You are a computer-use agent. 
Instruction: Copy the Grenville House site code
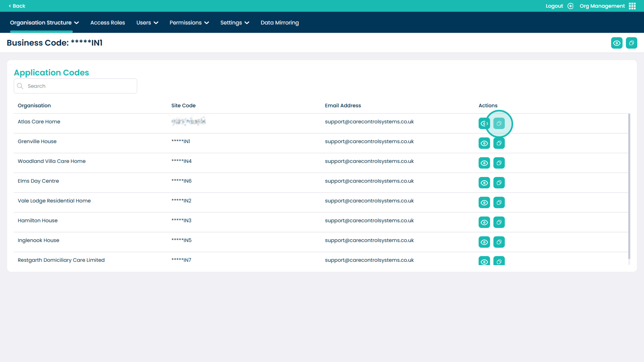(x=499, y=143)
